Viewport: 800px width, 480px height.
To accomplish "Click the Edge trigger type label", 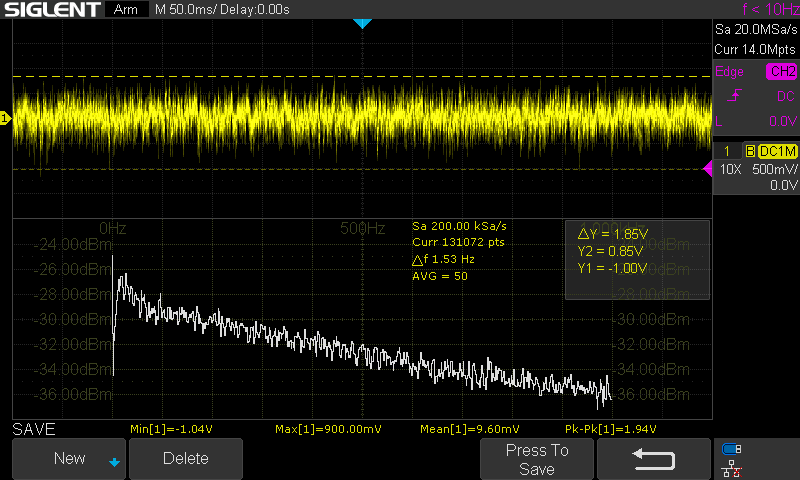I will [x=729, y=71].
